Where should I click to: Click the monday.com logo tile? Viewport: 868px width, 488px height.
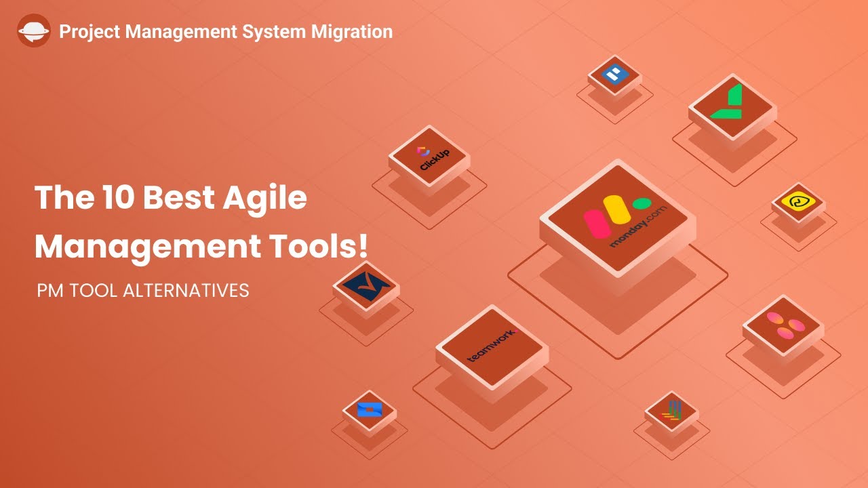pos(618,220)
